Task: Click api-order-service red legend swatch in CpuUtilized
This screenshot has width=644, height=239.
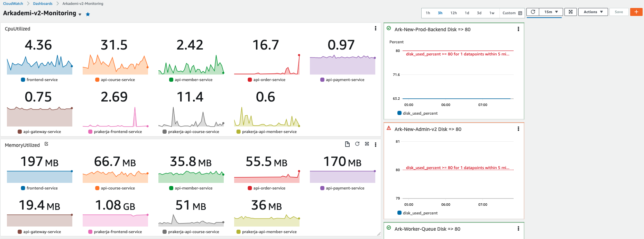Action: pyautogui.click(x=250, y=80)
